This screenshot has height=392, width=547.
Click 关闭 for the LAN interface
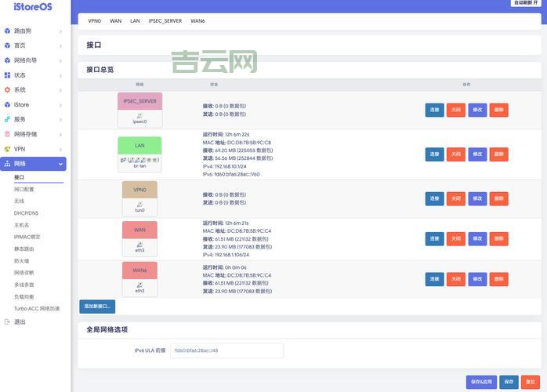click(x=456, y=154)
